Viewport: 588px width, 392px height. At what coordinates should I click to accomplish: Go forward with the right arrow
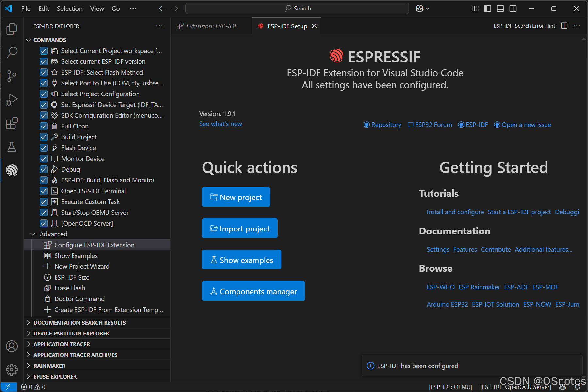click(175, 9)
